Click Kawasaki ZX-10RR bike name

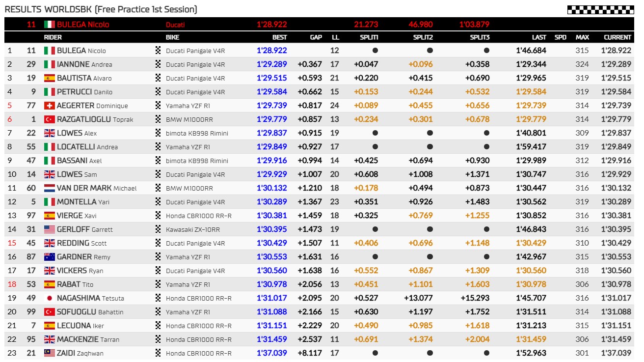193,229
